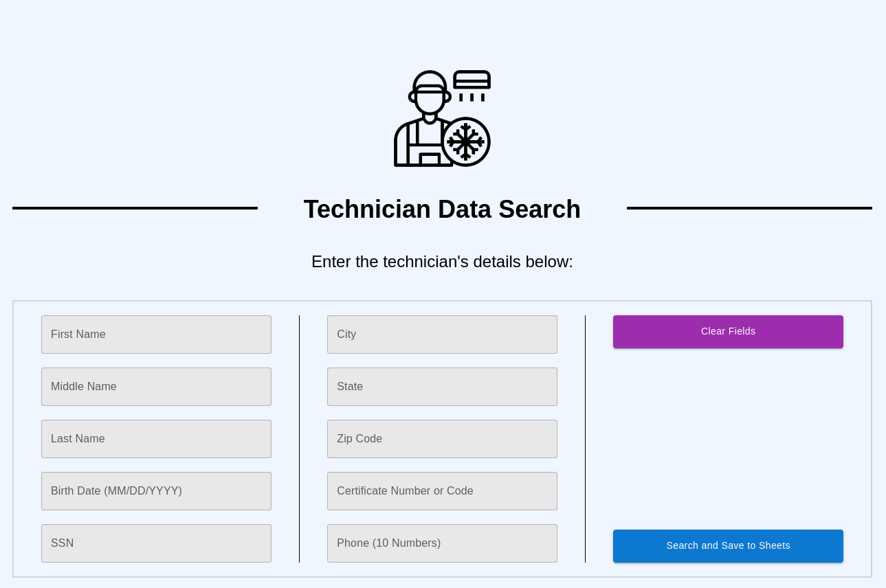Click the First Name input field
The height and width of the screenshot is (588, 886).
[x=156, y=335]
